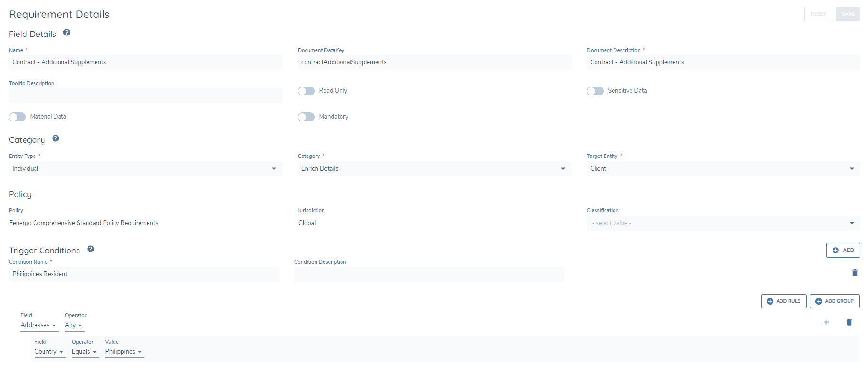Click into the Tooltip Description field
Screen dimensions: 868x372
[146, 95]
